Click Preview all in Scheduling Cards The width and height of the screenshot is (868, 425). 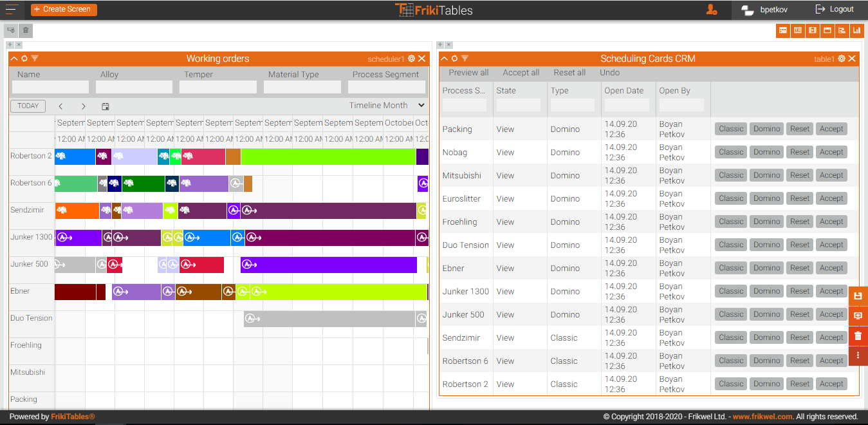coord(468,73)
